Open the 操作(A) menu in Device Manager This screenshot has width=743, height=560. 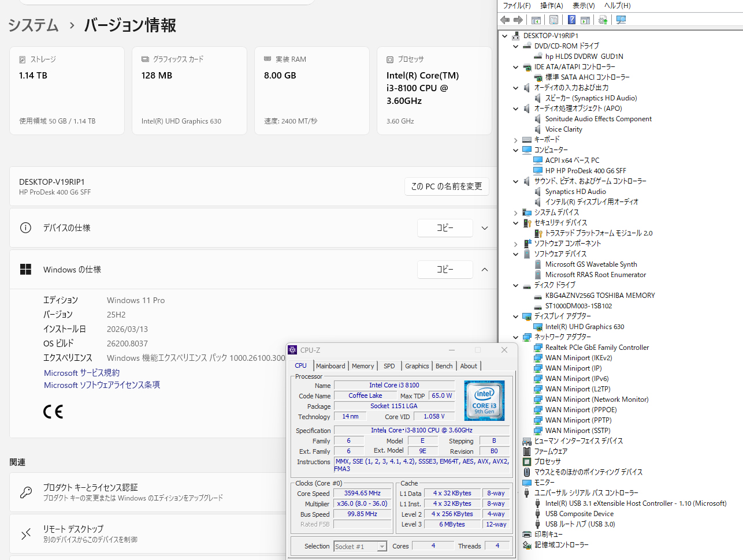[x=551, y=6]
